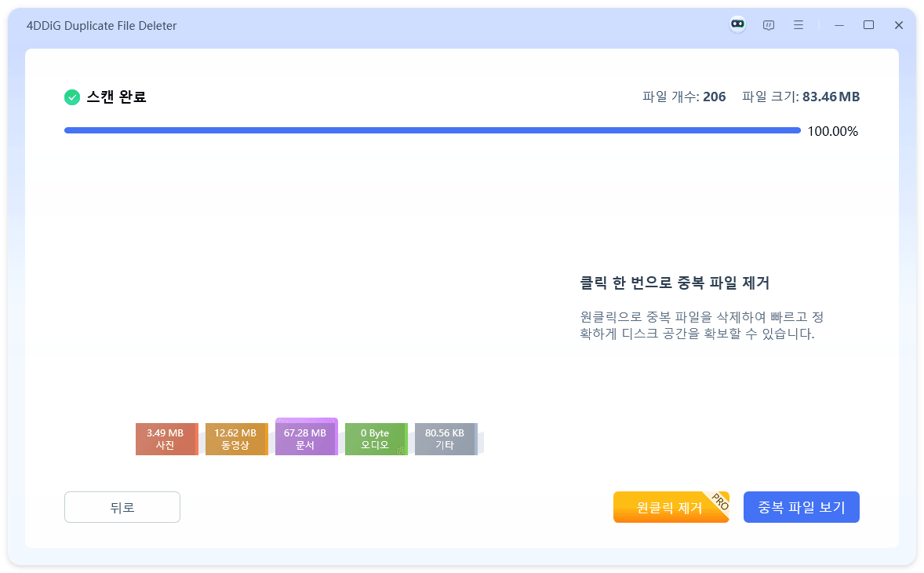The height and width of the screenshot is (573, 924).
Task: Select the purple 문서 category bar
Action: point(306,436)
